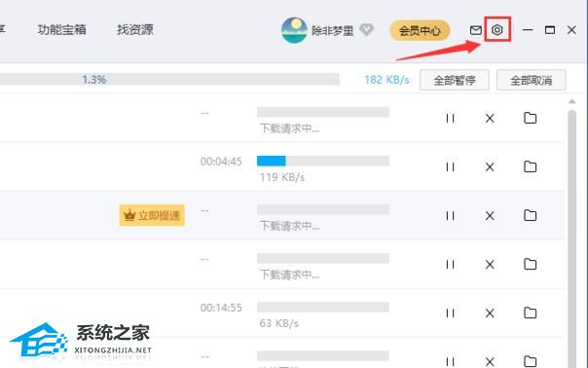This screenshot has width=588, height=368.
Task: Cancel the 119 KB/s download
Action: [490, 166]
